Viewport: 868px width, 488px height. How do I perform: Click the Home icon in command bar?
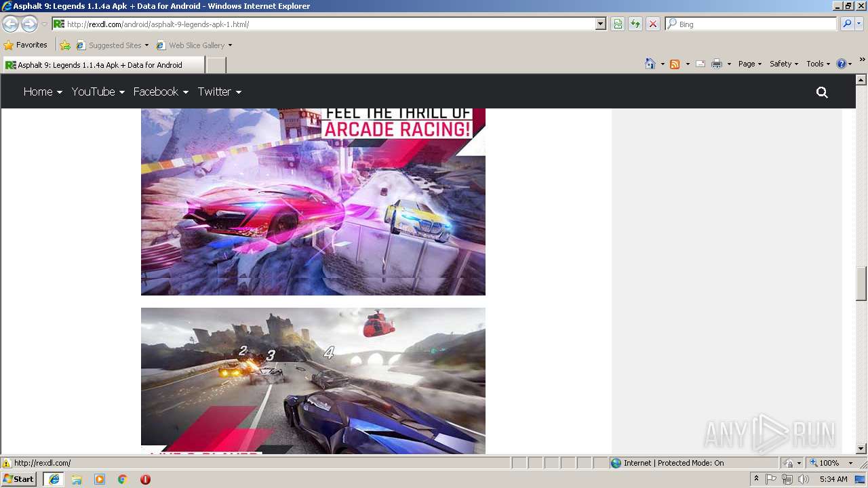click(x=650, y=64)
